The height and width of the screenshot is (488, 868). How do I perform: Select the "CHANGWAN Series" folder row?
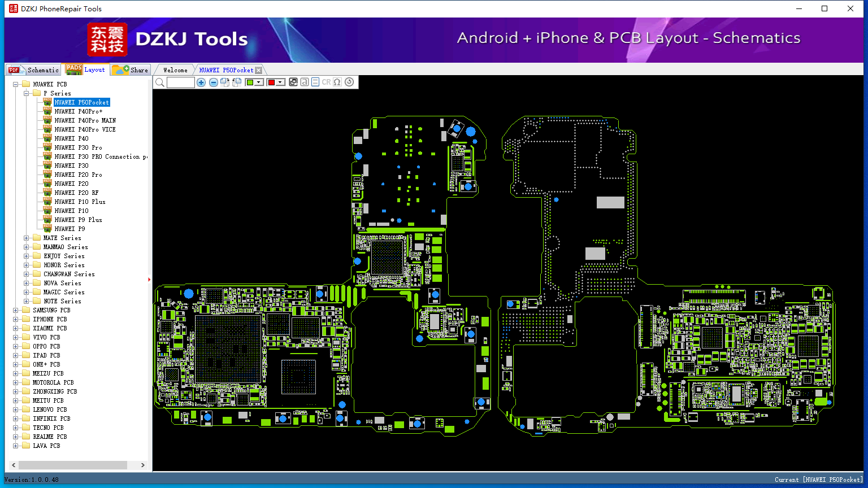(69, 274)
